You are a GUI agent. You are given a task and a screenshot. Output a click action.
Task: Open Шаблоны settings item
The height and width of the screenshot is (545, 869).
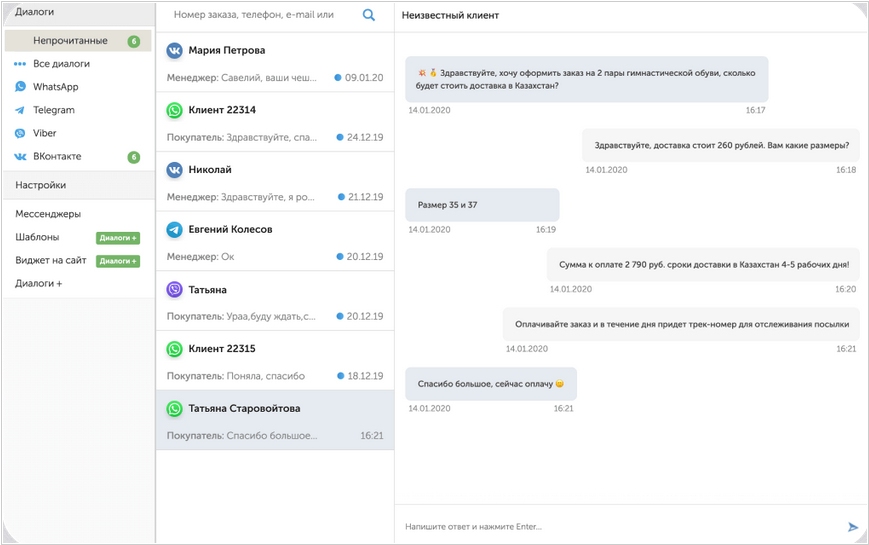point(37,237)
